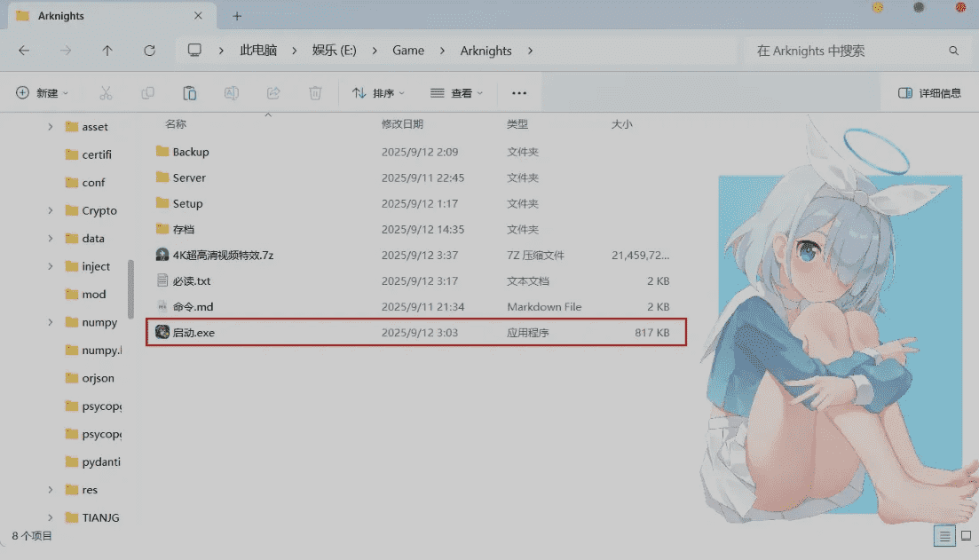Switch to details list view layout
The width and height of the screenshot is (979, 560).
coord(945,536)
